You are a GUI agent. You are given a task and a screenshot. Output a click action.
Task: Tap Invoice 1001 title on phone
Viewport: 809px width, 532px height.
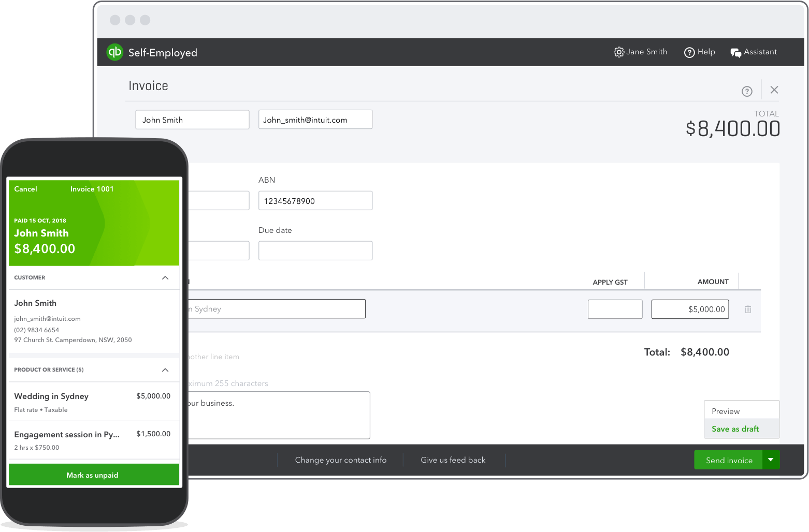(92, 189)
